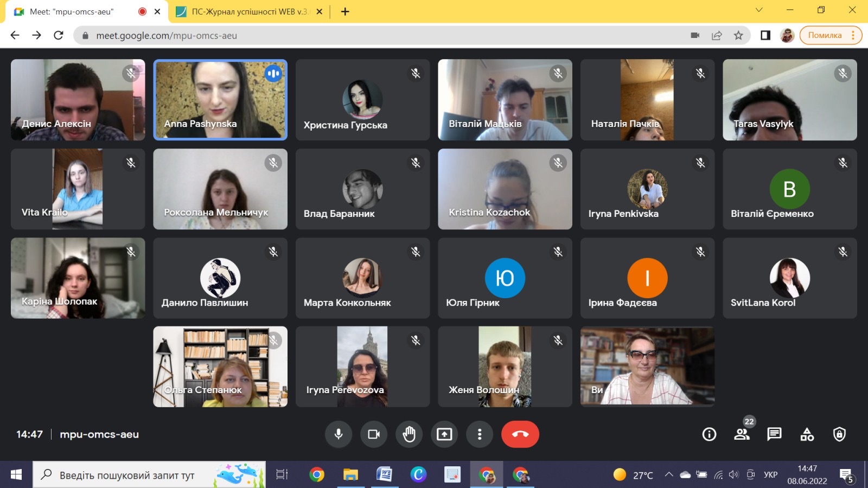Turn off the camera in call controls
The height and width of the screenshot is (488, 868).
[x=374, y=434]
